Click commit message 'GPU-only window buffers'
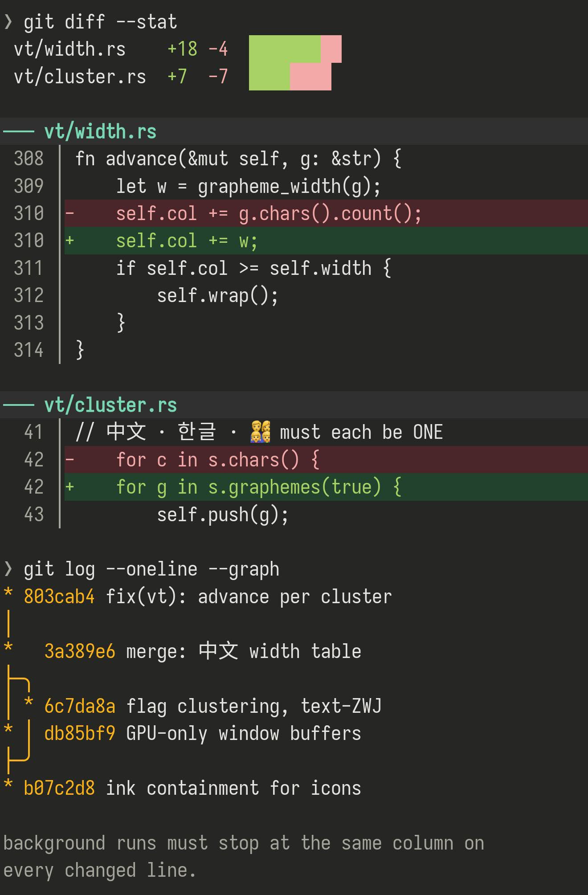588x895 pixels. click(244, 733)
